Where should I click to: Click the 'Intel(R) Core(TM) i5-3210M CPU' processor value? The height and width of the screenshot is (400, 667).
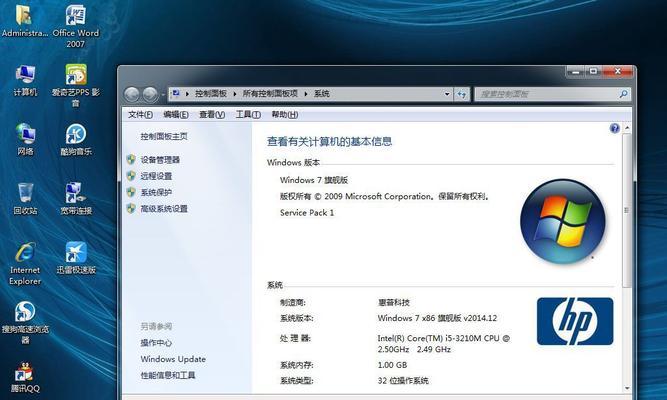(x=443, y=343)
